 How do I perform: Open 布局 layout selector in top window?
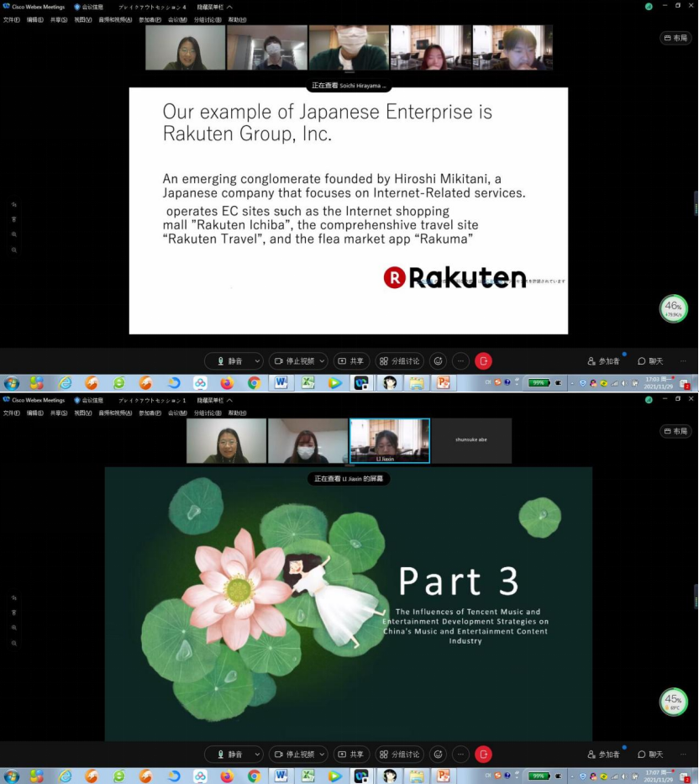coord(676,38)
